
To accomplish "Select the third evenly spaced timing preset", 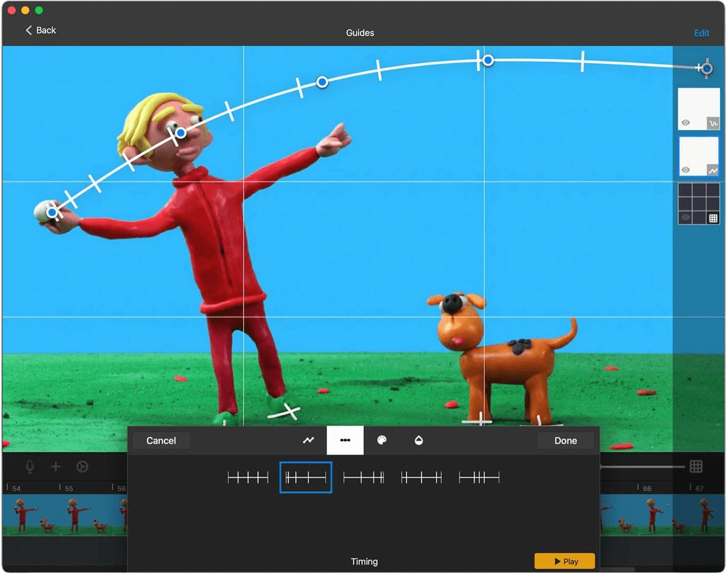I will pyautogui.click(x=363, y=477).
